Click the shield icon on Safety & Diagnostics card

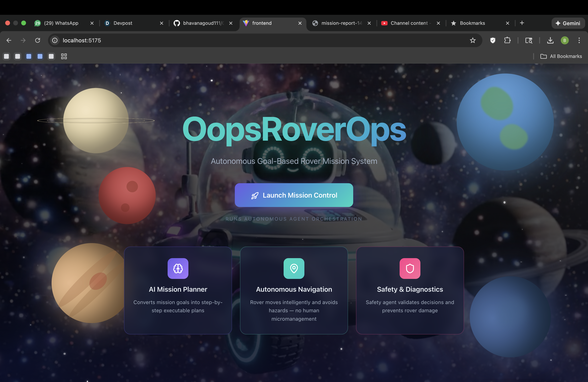tap(410, 268)
